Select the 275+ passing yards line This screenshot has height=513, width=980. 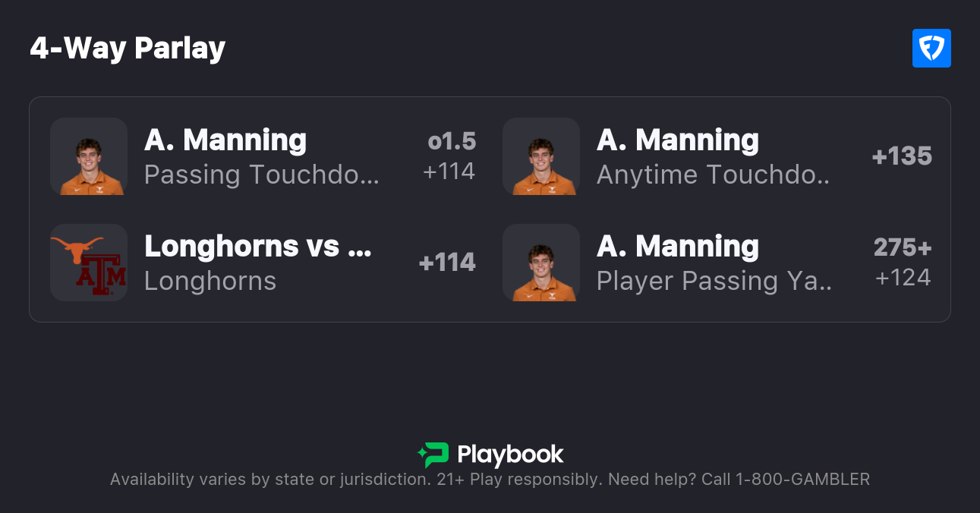click(x=902, y=247)
